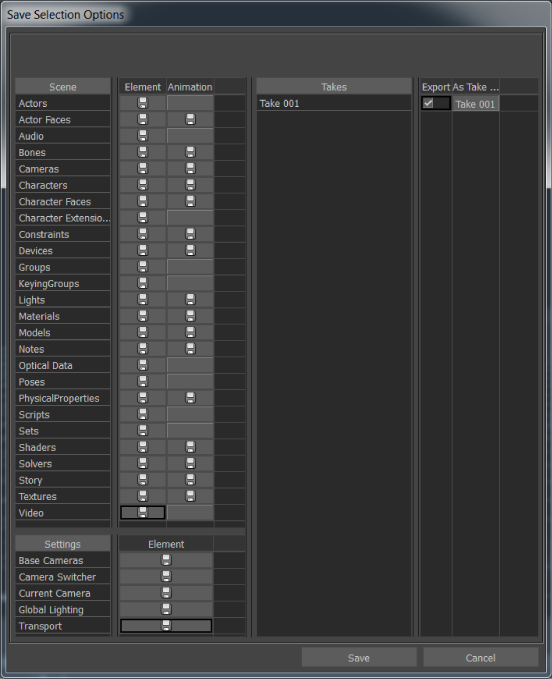This screenshot has height=679, width=552.
Task: Click the Element save icon for Video
Action: click(142, 513)
